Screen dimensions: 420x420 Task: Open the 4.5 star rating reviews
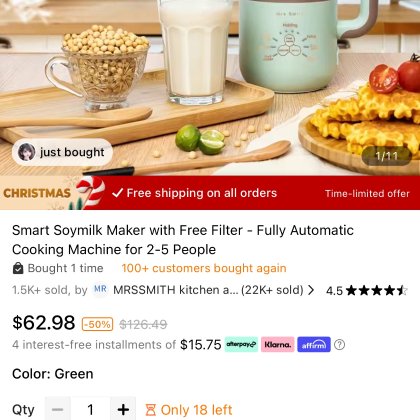click(366, 291)
